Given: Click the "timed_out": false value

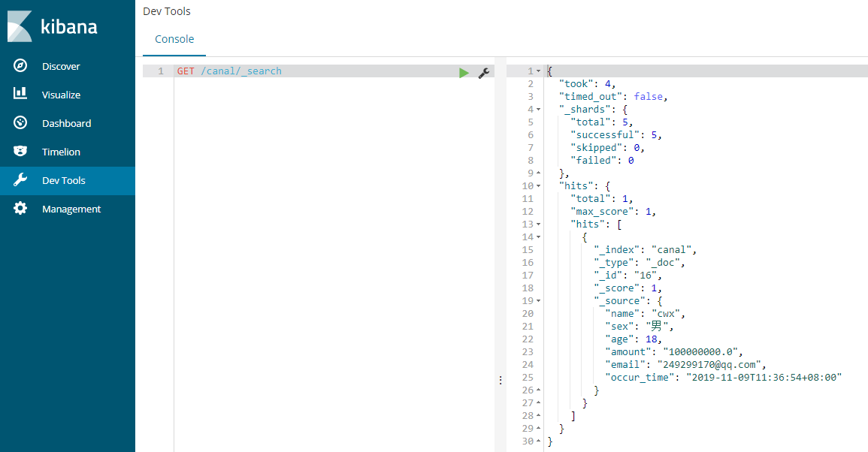Looking at the screenshot, I should point(649,97).
